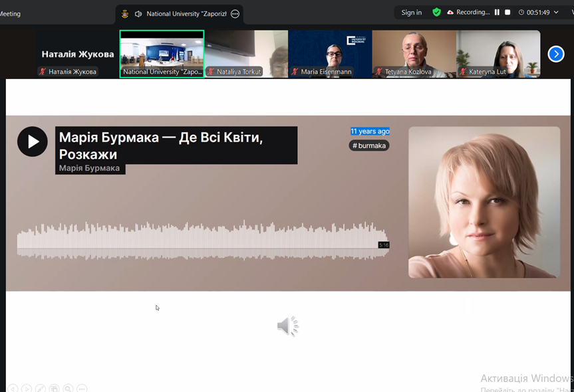Select Maria Eisenmann's video thumbnail
Image resolution: width=574 pixels, height=392 pixels.
(x=330, y=53)
